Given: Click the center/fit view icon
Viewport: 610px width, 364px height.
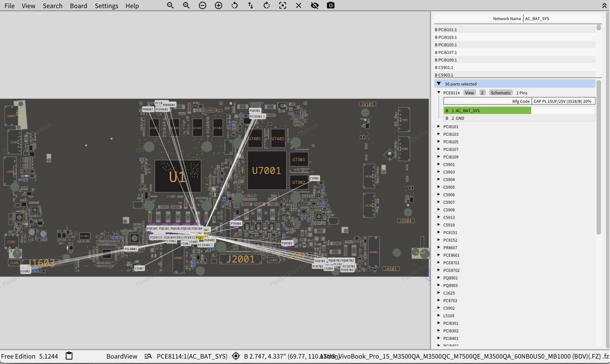Looking at the screenshot, I should point(282,5).
